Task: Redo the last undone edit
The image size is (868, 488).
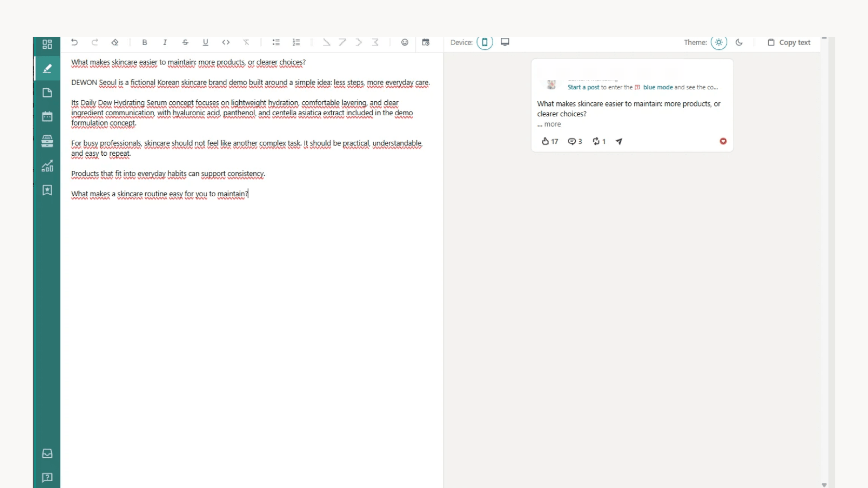Action: 94,43
